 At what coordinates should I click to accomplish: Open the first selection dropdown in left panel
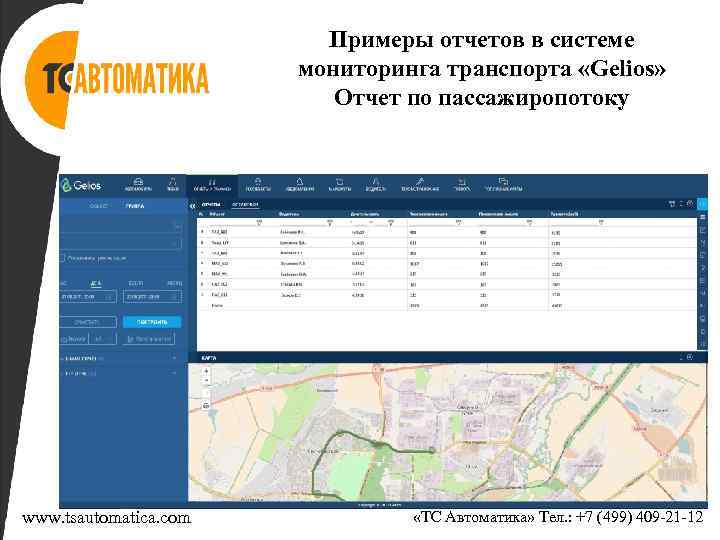coord(122,226)
